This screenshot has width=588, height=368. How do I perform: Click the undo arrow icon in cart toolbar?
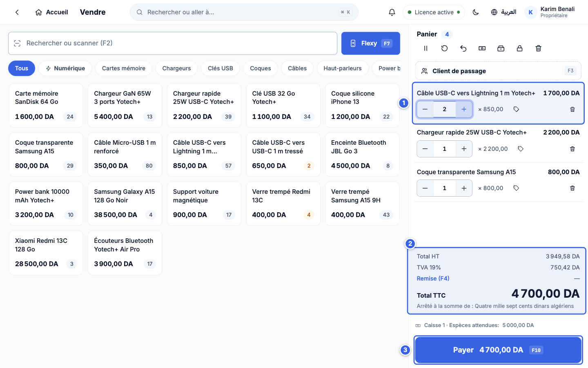463,48
